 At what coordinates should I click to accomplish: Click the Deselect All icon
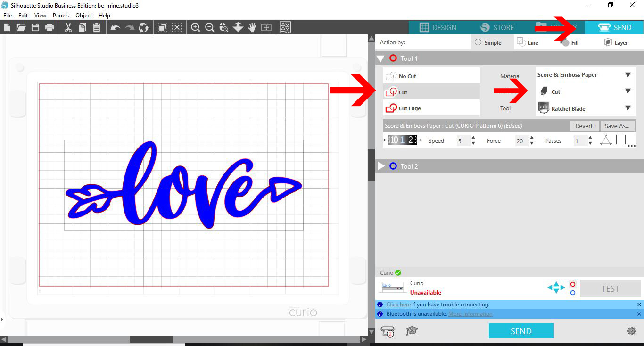point(177,27)
